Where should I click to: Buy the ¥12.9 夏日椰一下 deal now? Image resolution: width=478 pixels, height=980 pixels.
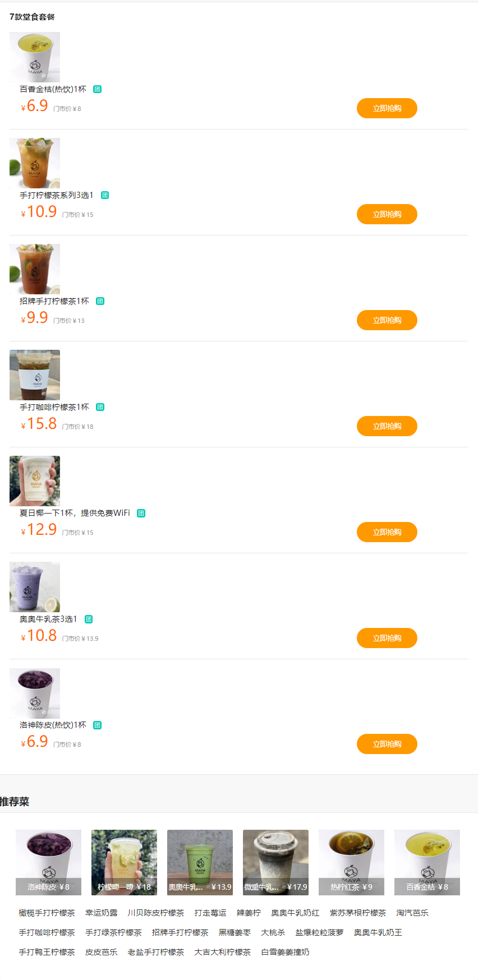[387, 532]
